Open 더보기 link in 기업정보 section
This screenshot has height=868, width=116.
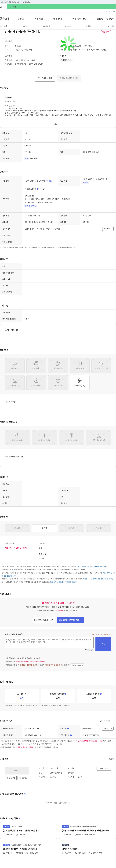pos(112,759)
